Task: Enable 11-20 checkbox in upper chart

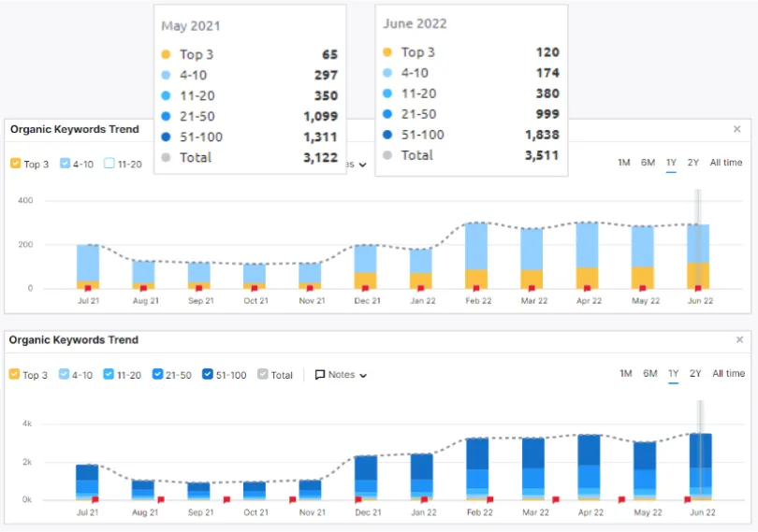Action: pyautogui.click(x=109, y=164)
